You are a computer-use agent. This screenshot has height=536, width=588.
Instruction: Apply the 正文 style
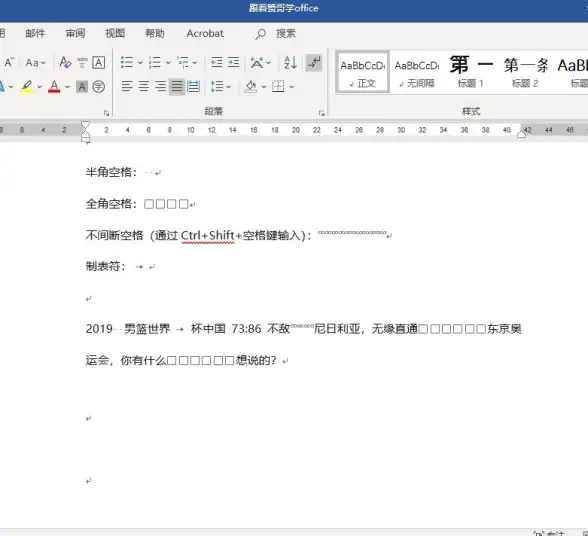point(363,72)
